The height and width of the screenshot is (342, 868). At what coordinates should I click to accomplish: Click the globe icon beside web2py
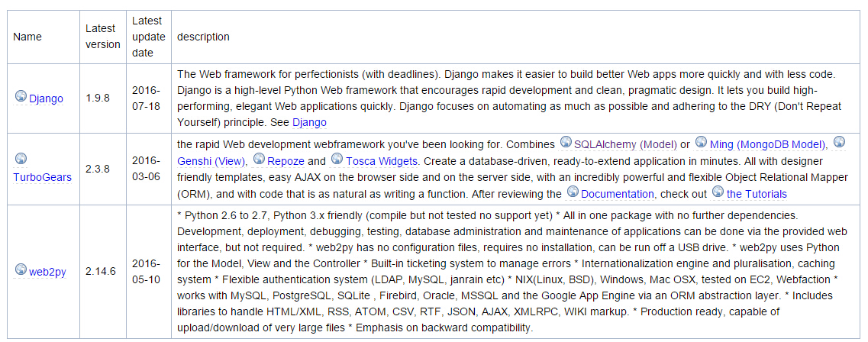click(21, 269)
